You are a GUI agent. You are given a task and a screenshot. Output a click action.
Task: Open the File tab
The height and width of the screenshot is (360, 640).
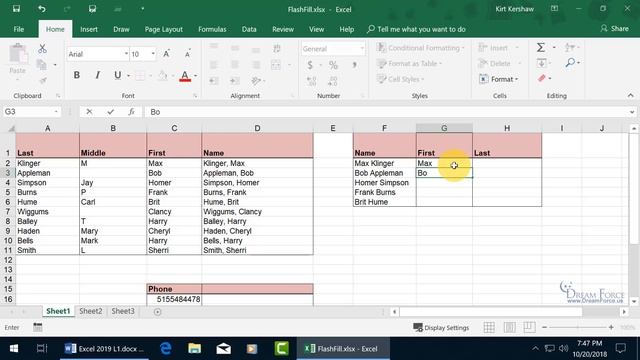(x=19, y=29)
